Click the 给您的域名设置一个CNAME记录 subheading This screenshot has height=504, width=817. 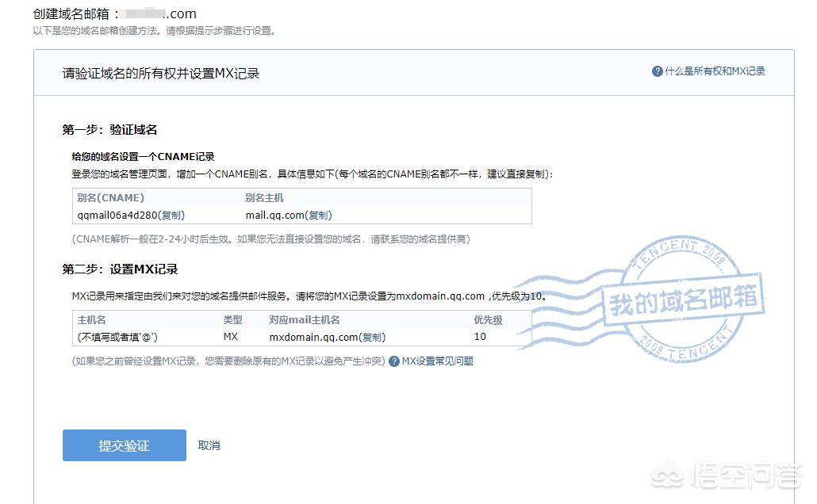(144, 157)
